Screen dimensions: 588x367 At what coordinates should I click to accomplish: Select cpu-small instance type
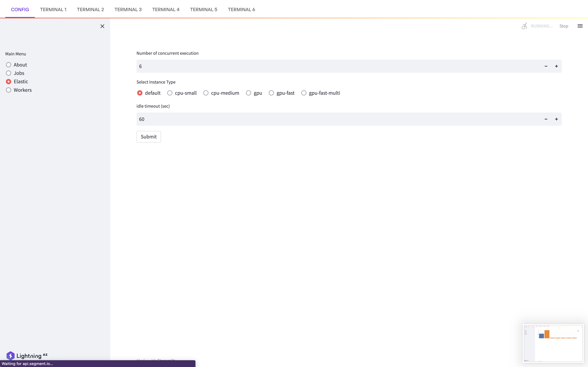coord(170,93)
